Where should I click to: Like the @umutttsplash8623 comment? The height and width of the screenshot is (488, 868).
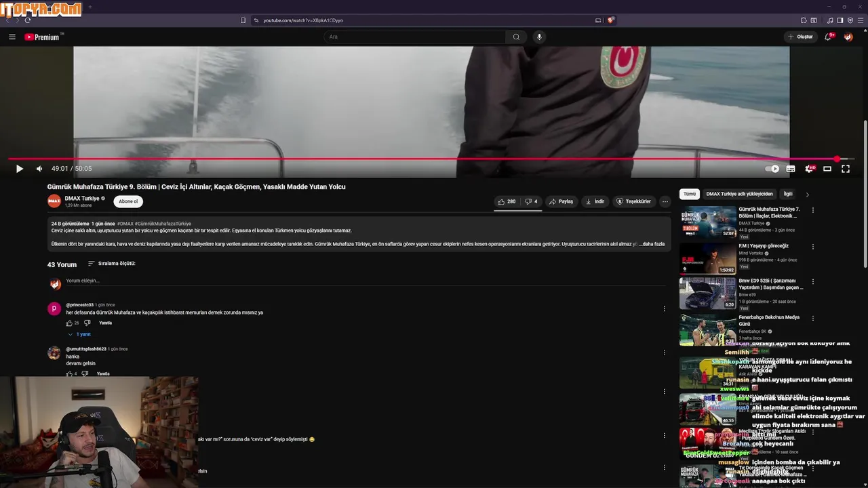[x=69, y=373]
